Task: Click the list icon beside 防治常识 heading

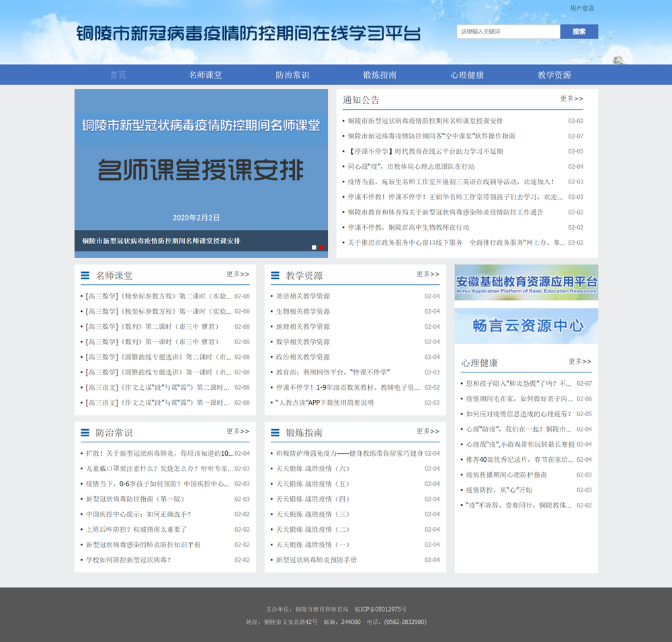Action: pos(85,433)
